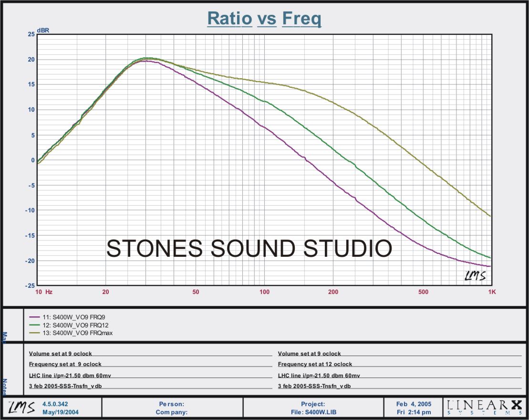Click the '200' Hz frequency-axis label
The height and width of the screenshot is (420, 529).
click(x=333, y=292)
